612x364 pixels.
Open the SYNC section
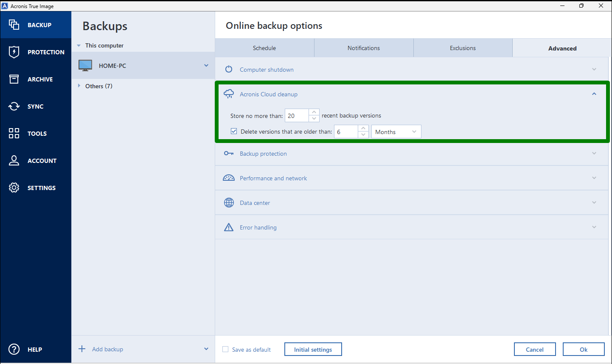click(x=14, y=106)
